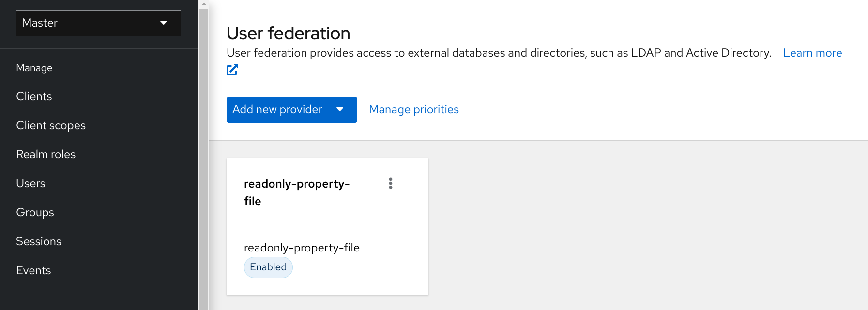868x310 pixels.
Task: Open Manage priorities
Action: click(414, 109)
